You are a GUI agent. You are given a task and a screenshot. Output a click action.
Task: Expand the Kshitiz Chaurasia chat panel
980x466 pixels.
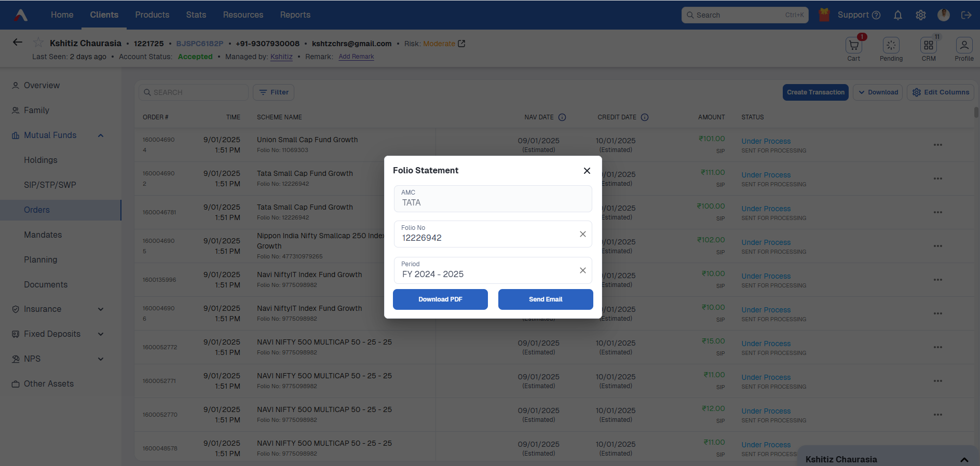pos(964,460)
